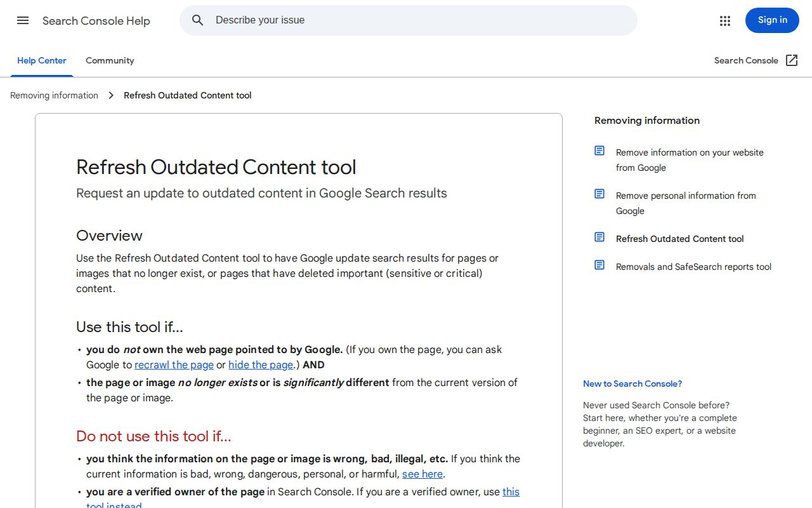812x508 pixels.
Task: Click the Removing information sidebar heading
Action: tap(647, 120)
